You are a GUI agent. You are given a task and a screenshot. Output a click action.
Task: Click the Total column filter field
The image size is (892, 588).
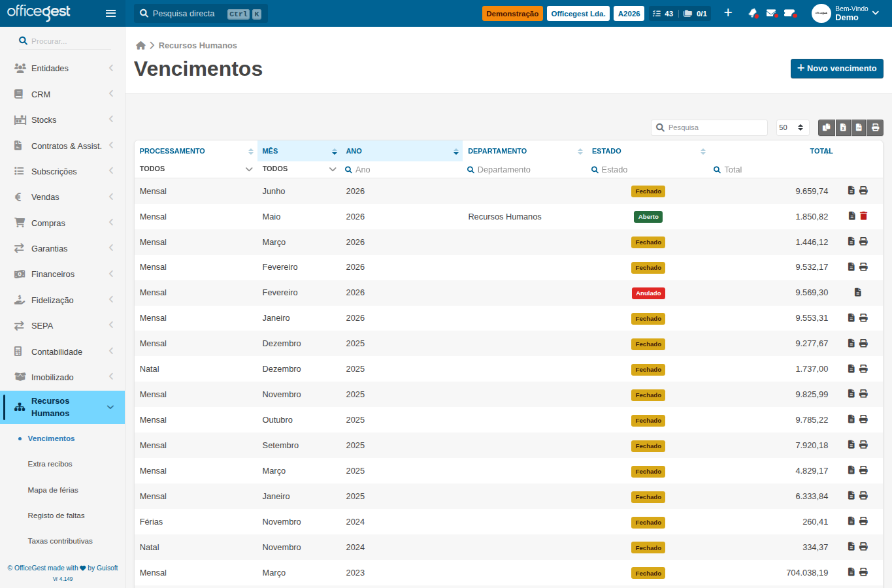tap(771, 169)
